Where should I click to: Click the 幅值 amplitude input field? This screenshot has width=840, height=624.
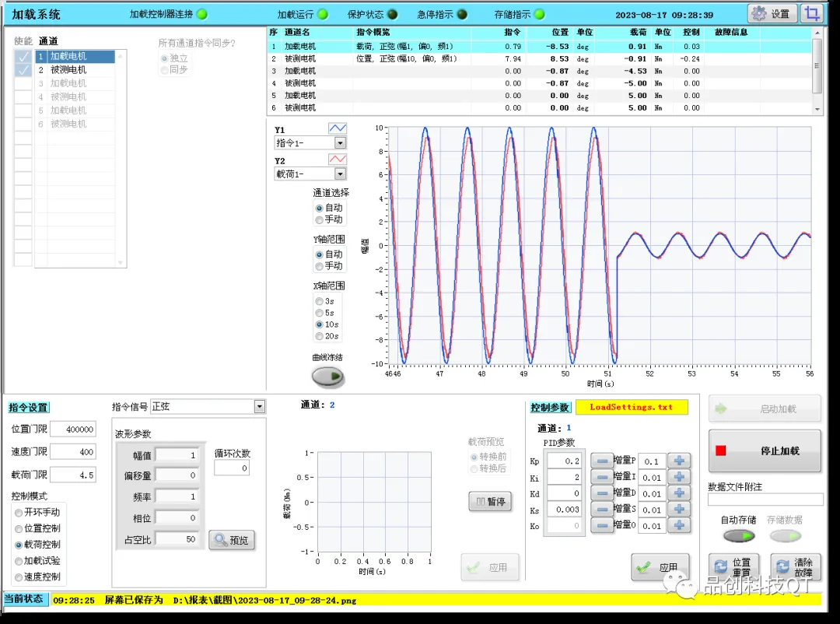[x=177, y=455]
